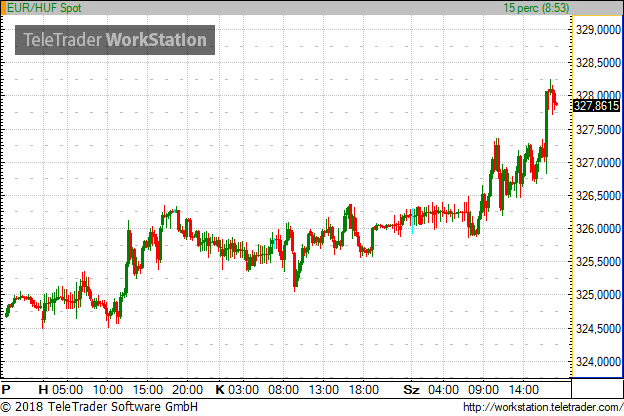
Task: Click the 04:00 time label
Action: (443, 389)
